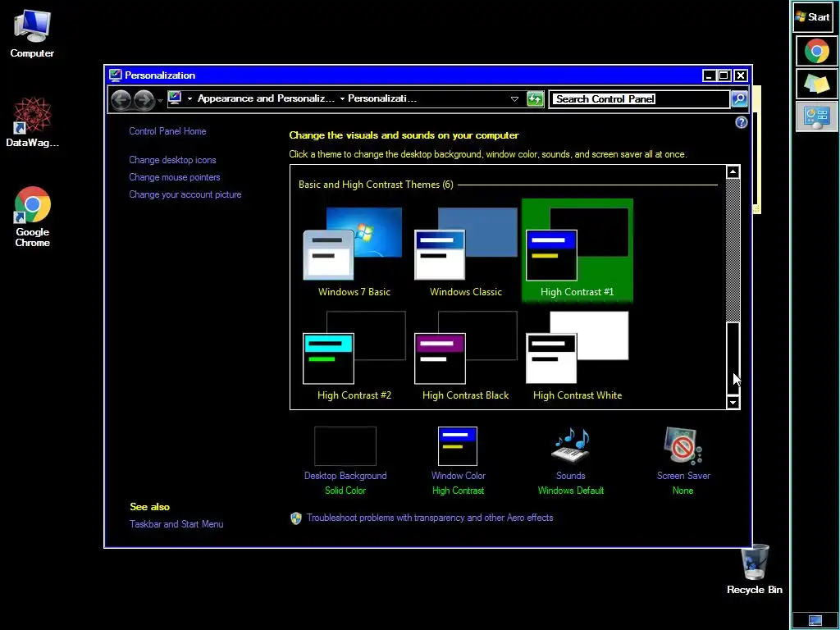Select the High Contrast #2 theme
Image resolution: width=840 pixels, height=630 pixels.
pyautogui.click(x=354, y=356)
